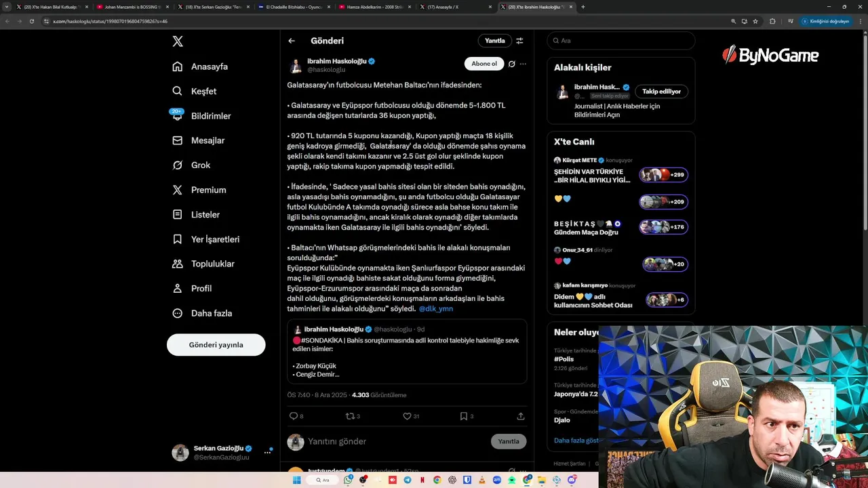Click the browser address bar URL
Viewport: 868px width, 488px height.
[x=111, y=21]
